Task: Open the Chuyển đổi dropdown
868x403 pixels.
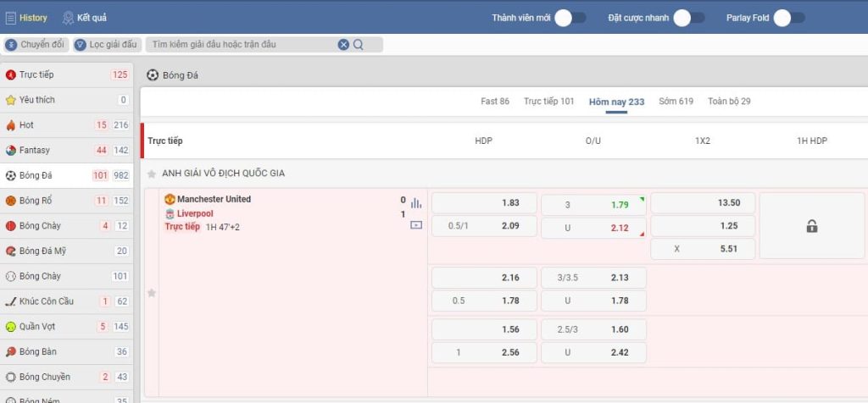Action: tap(36, 45)
